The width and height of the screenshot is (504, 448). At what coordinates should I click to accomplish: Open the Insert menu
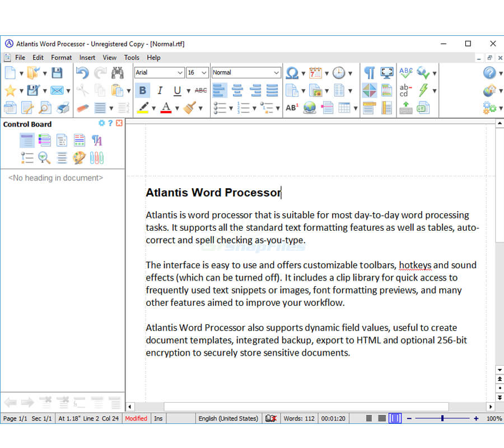coord(87,58)
